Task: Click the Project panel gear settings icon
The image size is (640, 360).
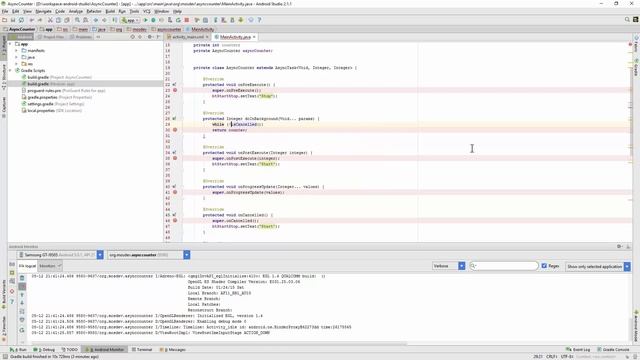Action: 150,37
